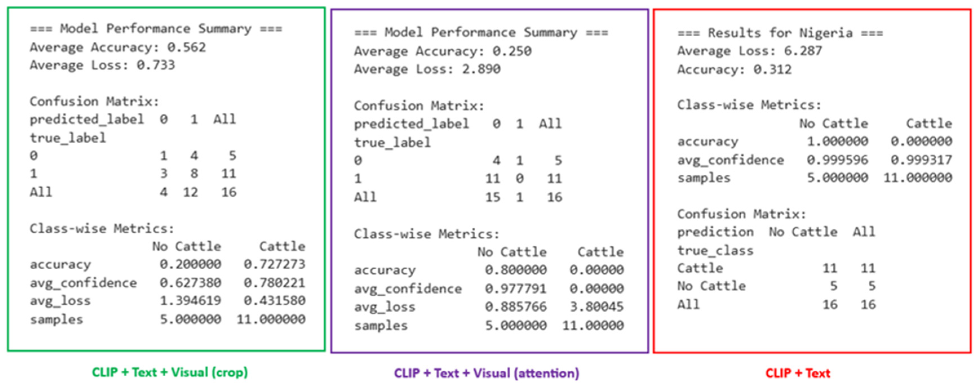Click the avg_confidence value 0.999596
This screenshot has width=980, height=387.
(x=837, y=160)
